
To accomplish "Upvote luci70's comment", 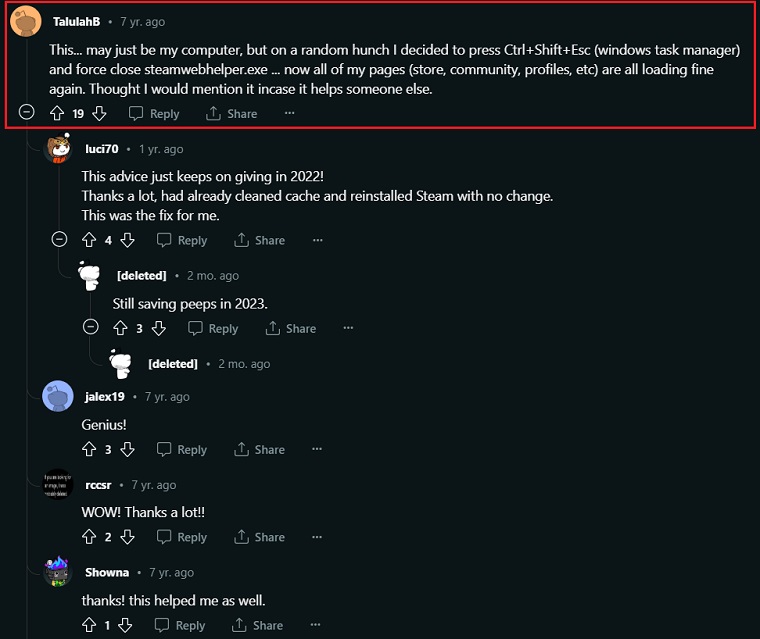I will coord(90,240).
